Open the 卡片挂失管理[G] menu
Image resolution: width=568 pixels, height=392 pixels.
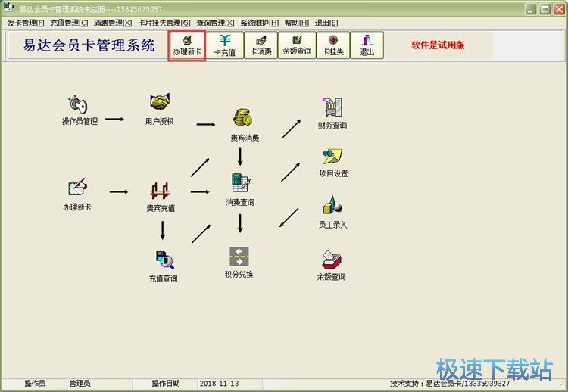coord(164,23)
